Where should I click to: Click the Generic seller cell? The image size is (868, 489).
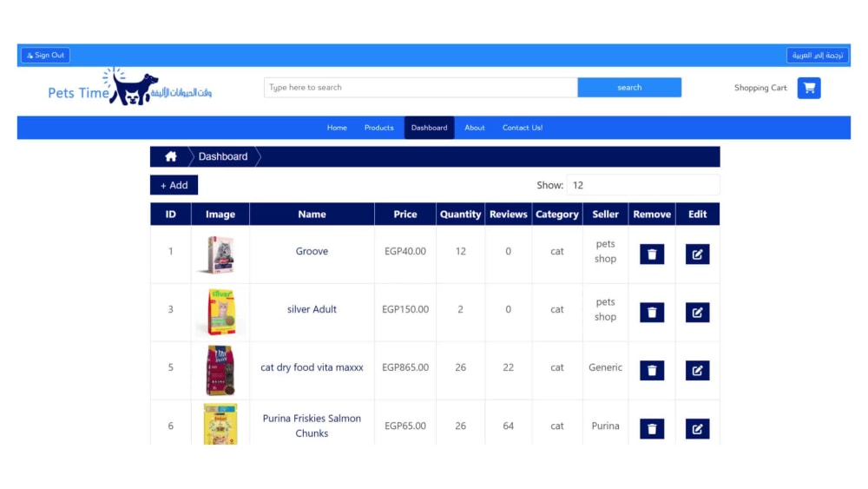(605, 367)
